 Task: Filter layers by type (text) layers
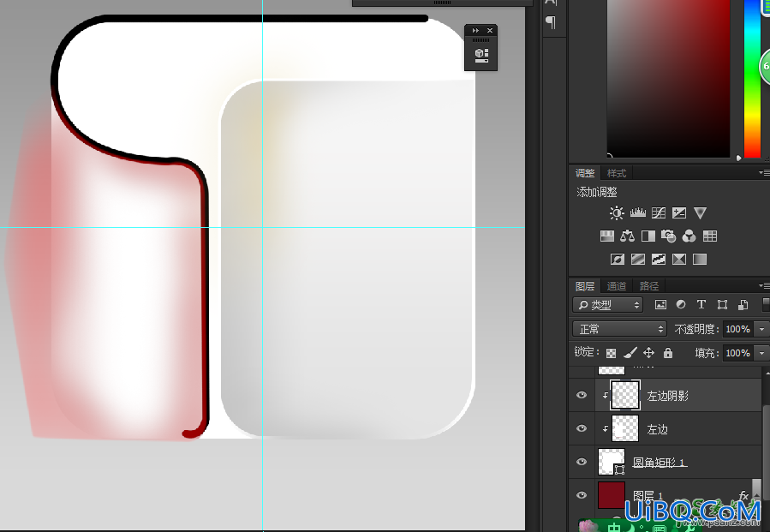point(701,305)
